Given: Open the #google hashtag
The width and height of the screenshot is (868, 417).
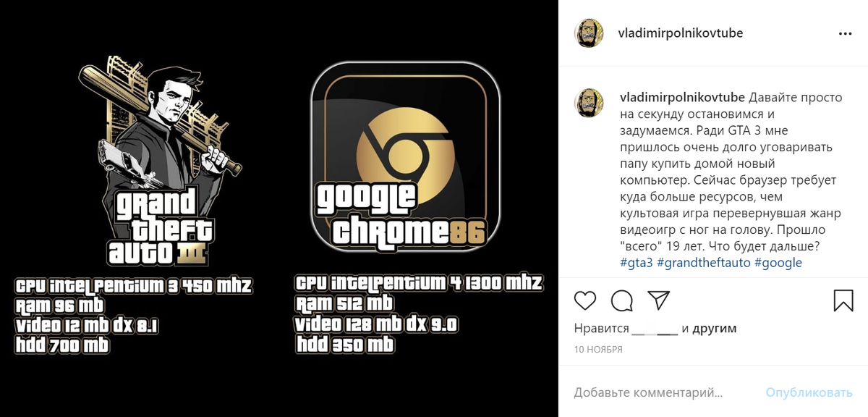Looking at the screenshot, I should click(x=778, y=263).
